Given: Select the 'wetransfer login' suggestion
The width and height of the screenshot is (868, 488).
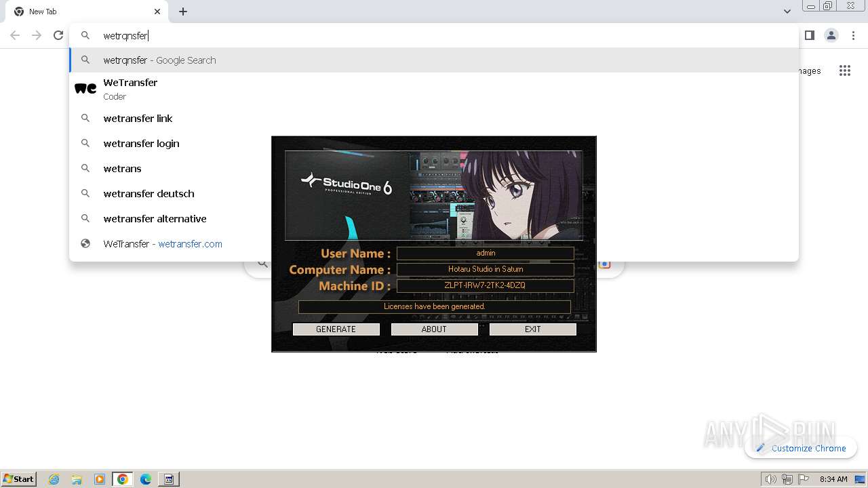Looking at the screenshot, I should click(x=434, y=144).
